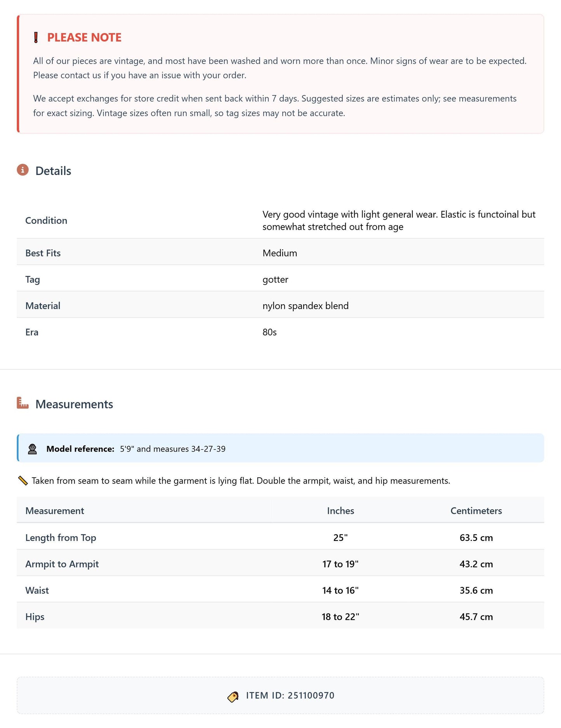561x728 pixels.
Task: Click the Tag value gotter
Action: (275, 279)
